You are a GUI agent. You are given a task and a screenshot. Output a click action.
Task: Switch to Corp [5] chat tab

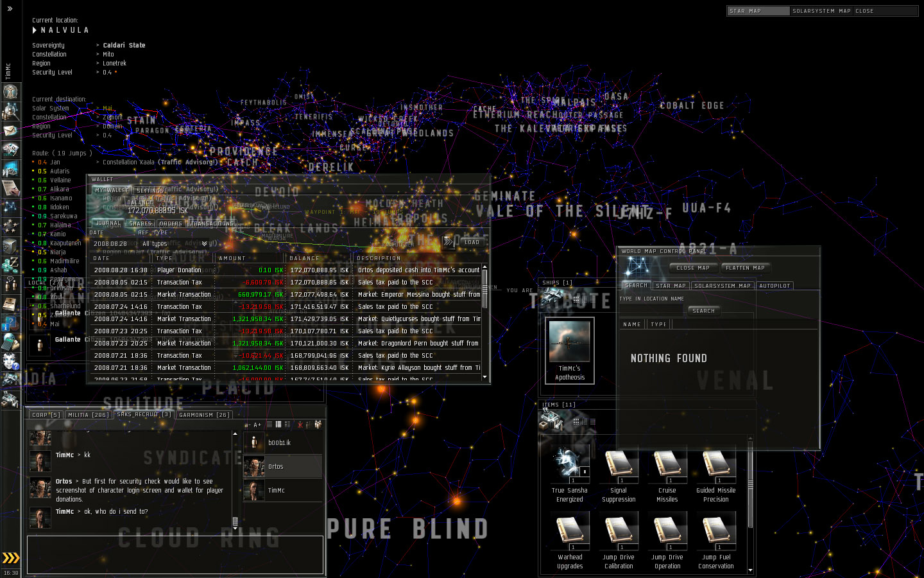point(46,415)
